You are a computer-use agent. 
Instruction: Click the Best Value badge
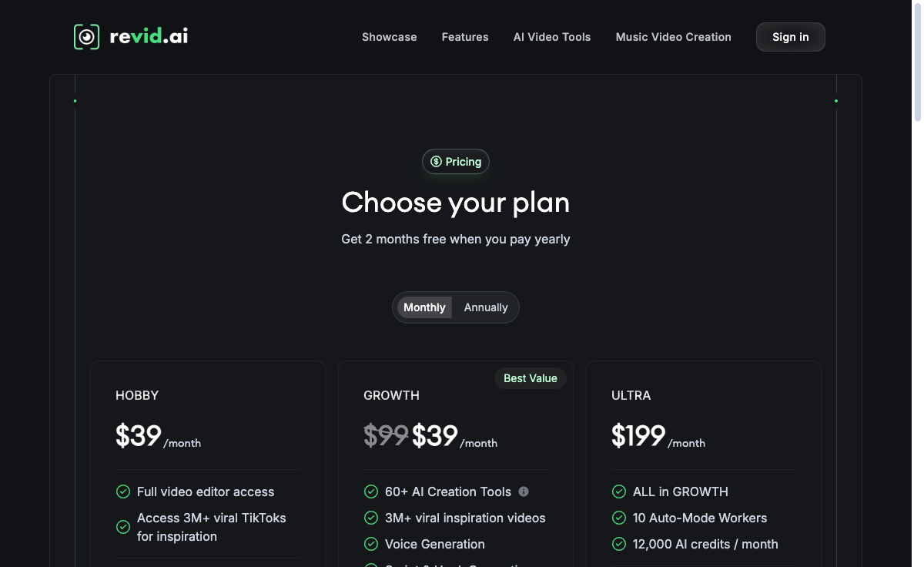530,378
